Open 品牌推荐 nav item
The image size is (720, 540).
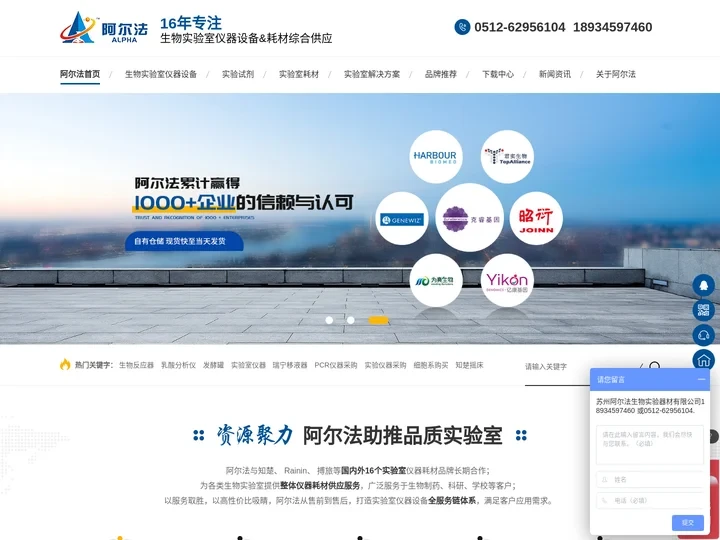441,74
